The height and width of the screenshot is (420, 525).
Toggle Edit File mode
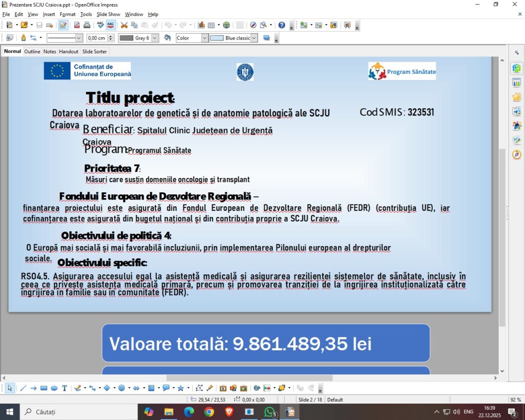(x=63, y=25)
